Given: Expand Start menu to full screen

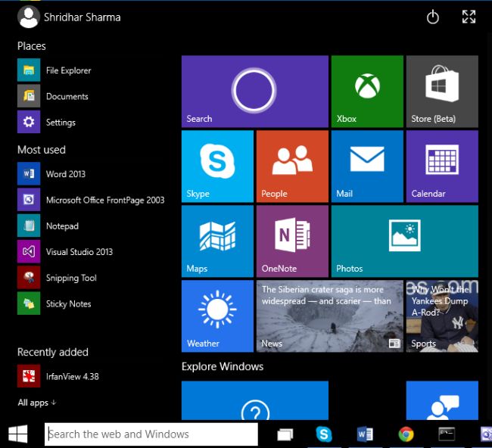Looking at the screenshot, I should point(469,17).
